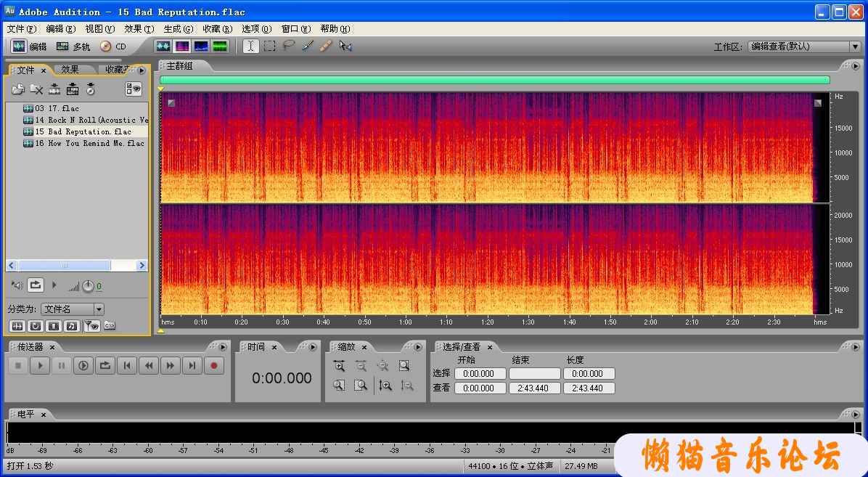Screen dimensions: 868x477
Task: Switch to 多轨 multitrack view button
Action: click(x=73, y=46)
